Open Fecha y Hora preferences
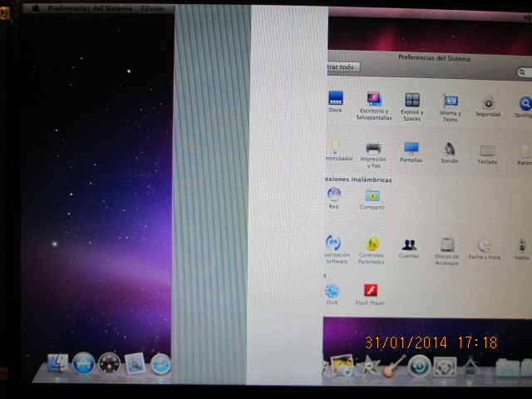Image resolution: width=532 pixels, height=399 pixels. click(x=484, y=246)
